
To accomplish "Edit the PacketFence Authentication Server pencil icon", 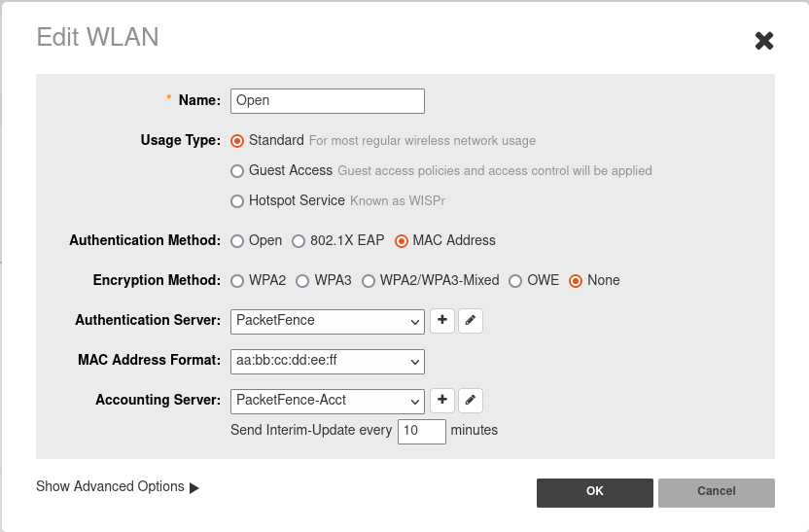I will 471,320.
